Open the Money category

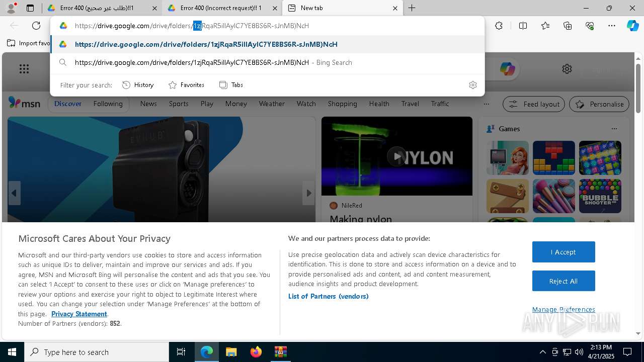click(236, 104)
